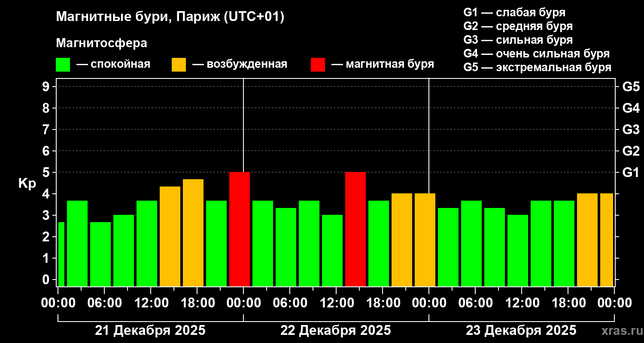This screenshot has width=644, height=343.
Task: Click the shorter orange bar on 21 December
Action: (170, 237)
